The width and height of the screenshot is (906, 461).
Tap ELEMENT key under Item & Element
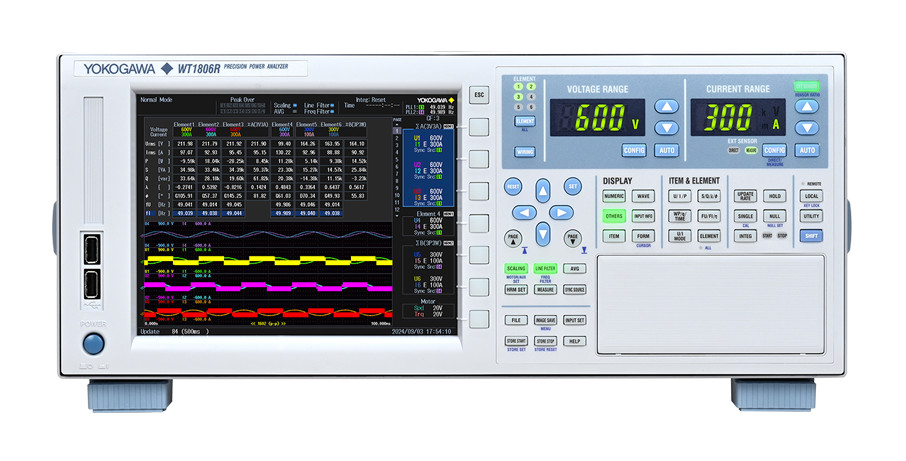(x=709, y=236)
